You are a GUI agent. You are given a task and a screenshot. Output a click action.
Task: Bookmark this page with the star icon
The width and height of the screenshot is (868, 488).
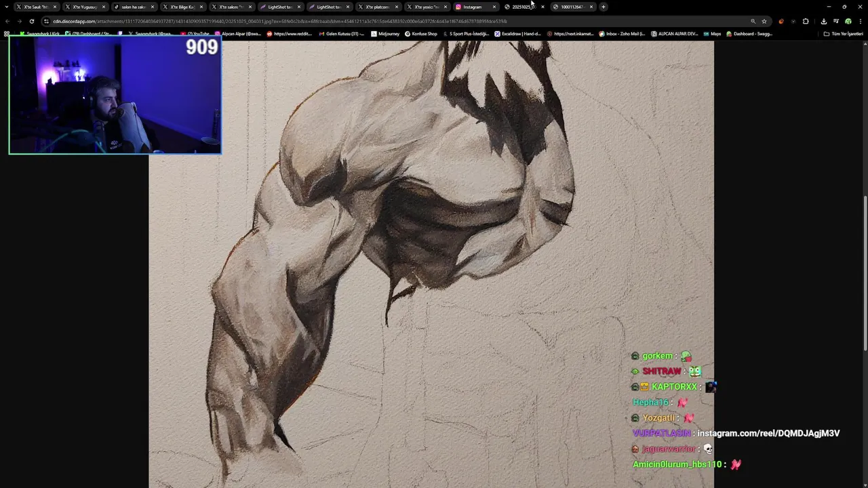click(x=764, y=21)
